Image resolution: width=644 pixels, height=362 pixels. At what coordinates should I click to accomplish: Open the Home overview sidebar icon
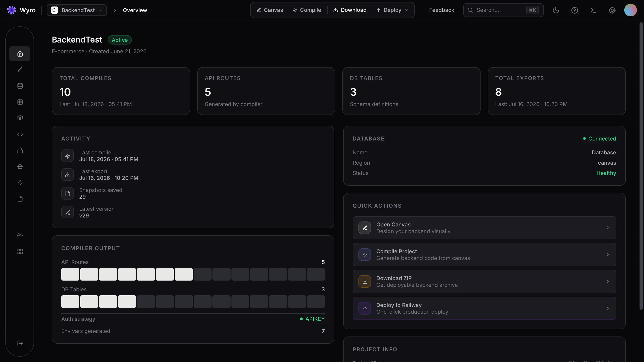coord(20,53)
